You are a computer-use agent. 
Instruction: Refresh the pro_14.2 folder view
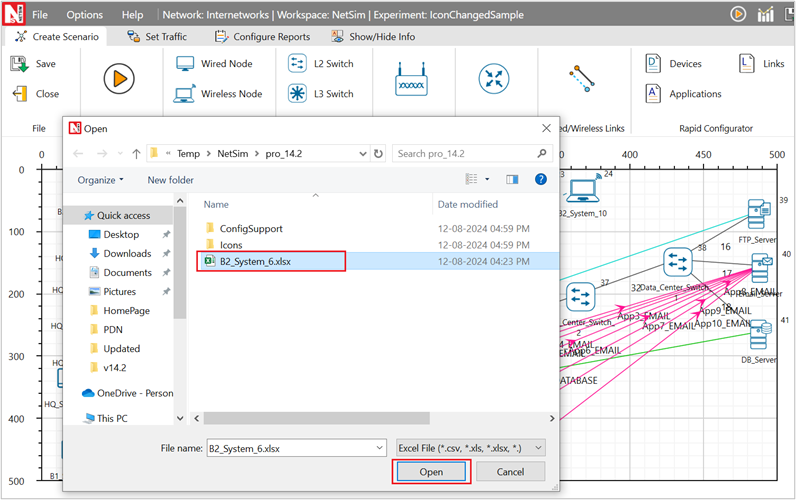point(378,153)
